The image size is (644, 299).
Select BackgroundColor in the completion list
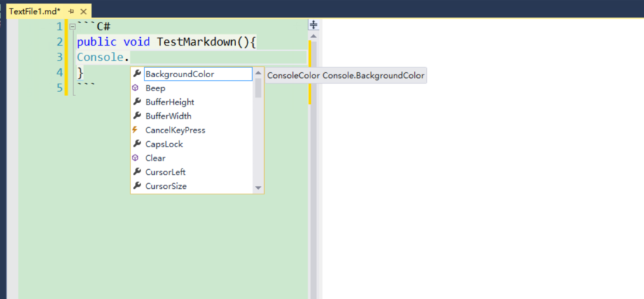198,74
